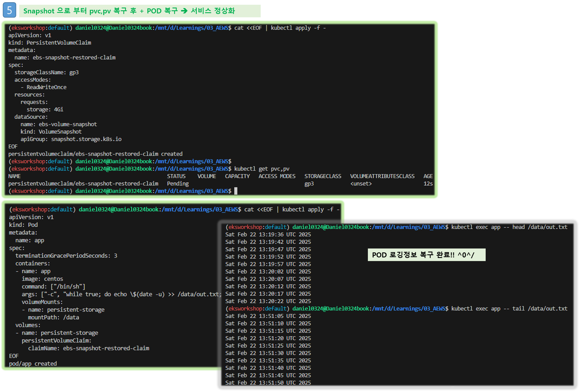580x392 pixels.
Task: Click the 'Sat Feb 22 13:51:50 UTC 2025' log line
Action: click(x=268, y=383)
